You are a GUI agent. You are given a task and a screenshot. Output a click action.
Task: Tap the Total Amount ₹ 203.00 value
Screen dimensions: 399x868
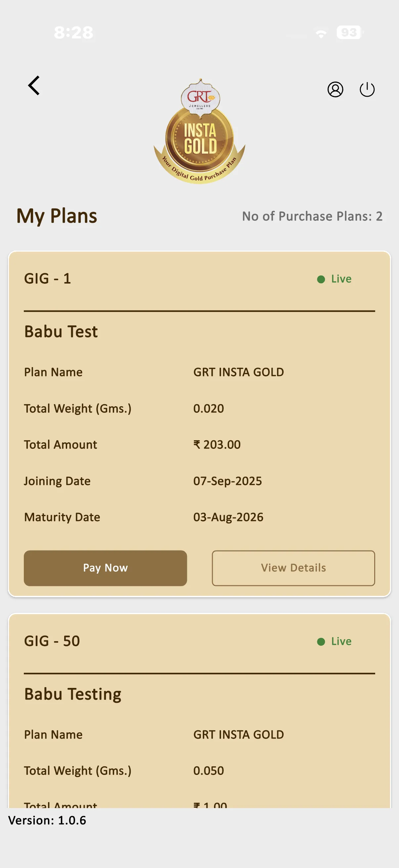coord(217,445)
